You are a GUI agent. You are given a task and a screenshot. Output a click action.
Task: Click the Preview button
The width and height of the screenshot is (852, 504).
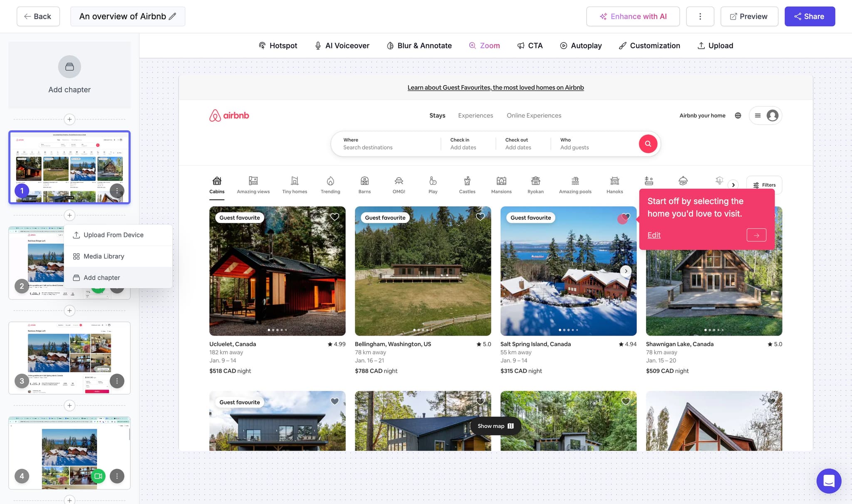click(749, 17)
